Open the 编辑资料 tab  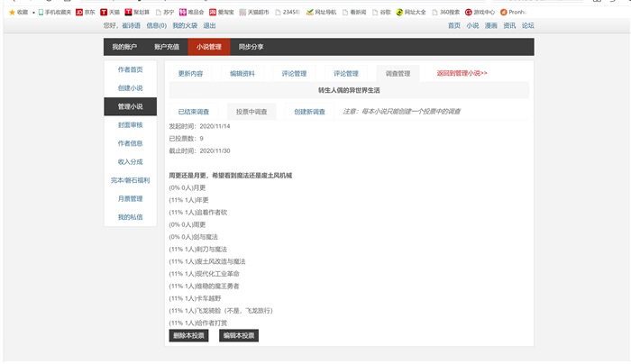pos(242,73)
